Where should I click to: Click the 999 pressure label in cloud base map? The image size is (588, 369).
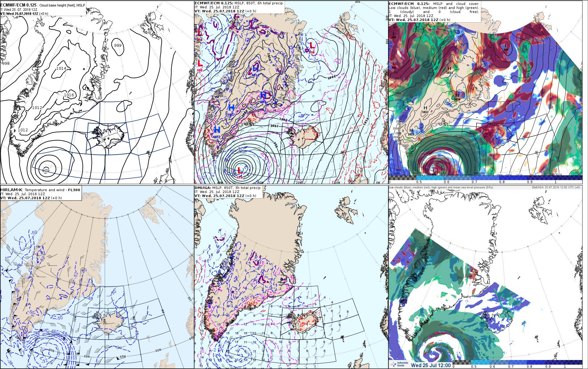coord(118,45)
